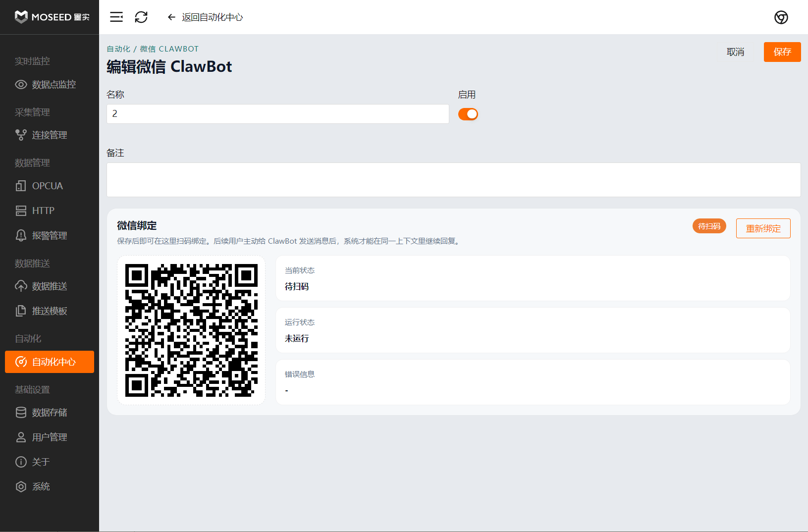Click the 采集管理 sidebar group label
Viewport: 808px width, 532px height.
point(32,112)
